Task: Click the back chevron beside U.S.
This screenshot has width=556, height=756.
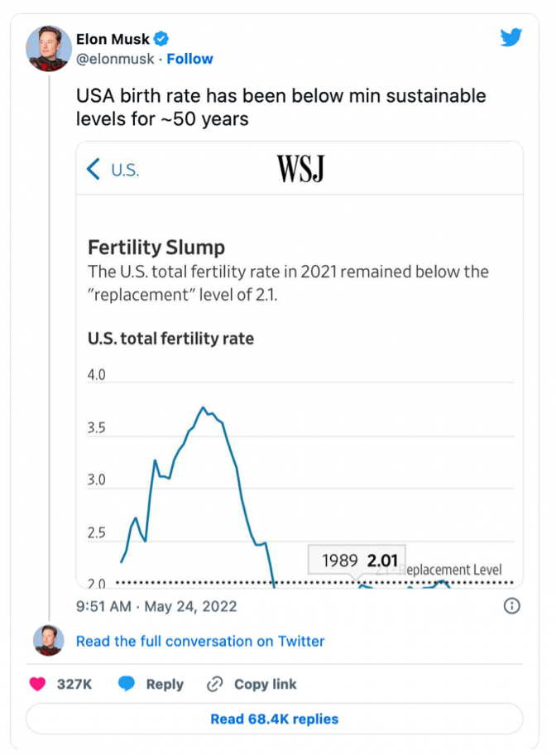Action: coord(93,170)
